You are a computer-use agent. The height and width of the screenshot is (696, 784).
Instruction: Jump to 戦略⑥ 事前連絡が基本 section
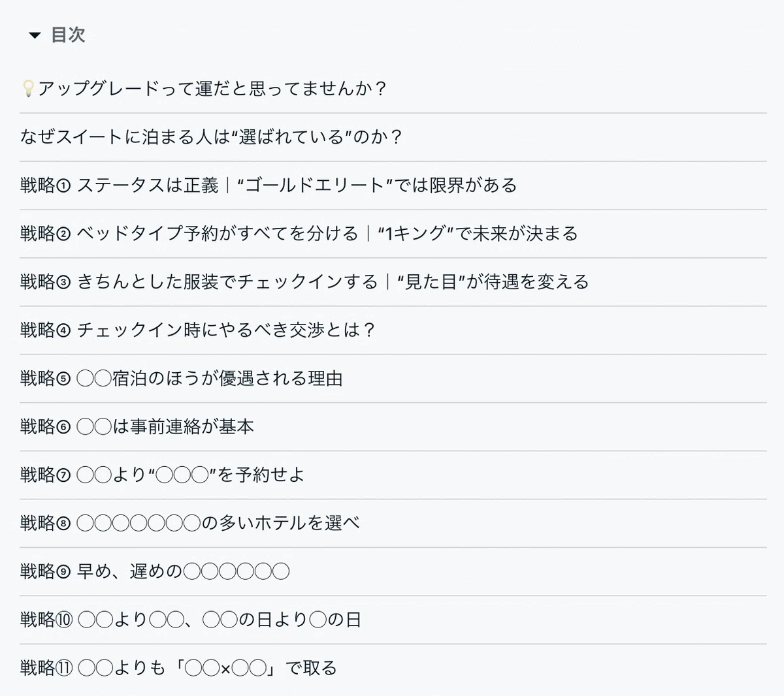(137, 427)
